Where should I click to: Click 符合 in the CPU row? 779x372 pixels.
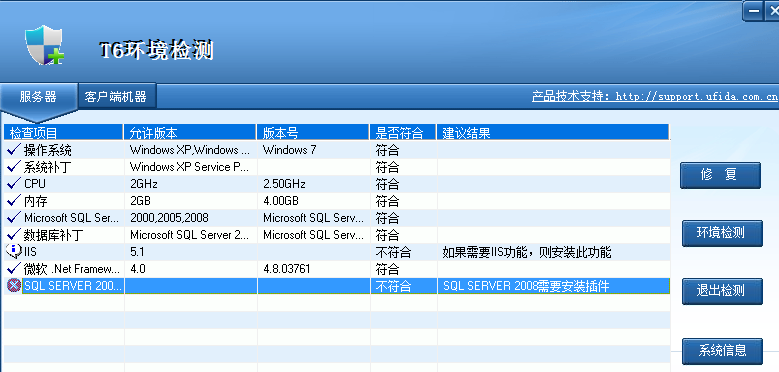tap(388, 184)
